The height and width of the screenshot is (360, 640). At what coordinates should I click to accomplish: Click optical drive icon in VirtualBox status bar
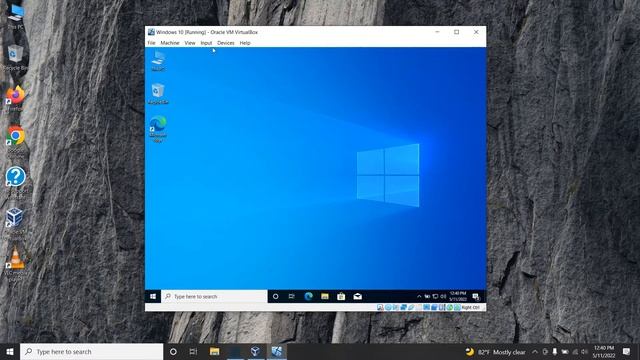click(x=388, y=307)
